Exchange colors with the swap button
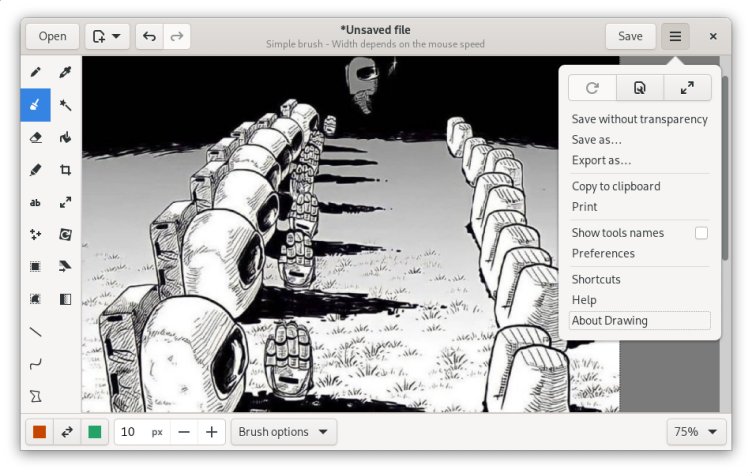 (x=67, y=432)
